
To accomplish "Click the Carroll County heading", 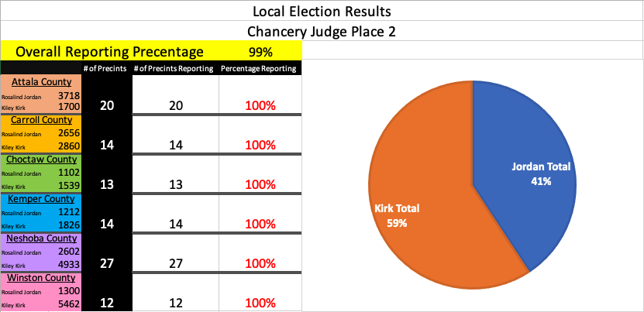I will tap(42, 120).
